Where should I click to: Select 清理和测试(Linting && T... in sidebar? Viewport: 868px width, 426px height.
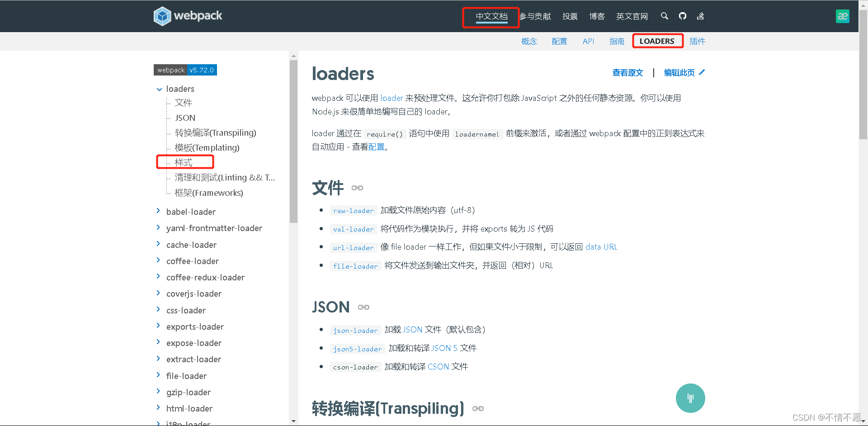[x=225, y=177]
